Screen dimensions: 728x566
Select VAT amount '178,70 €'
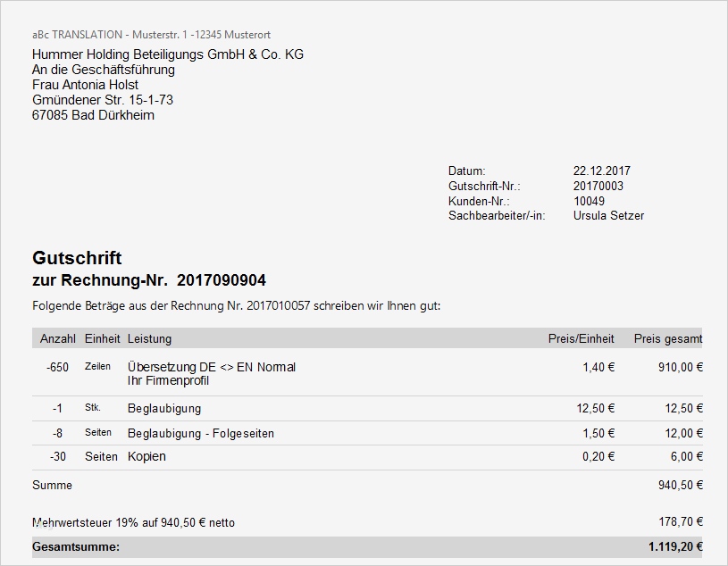click(681, 522)
